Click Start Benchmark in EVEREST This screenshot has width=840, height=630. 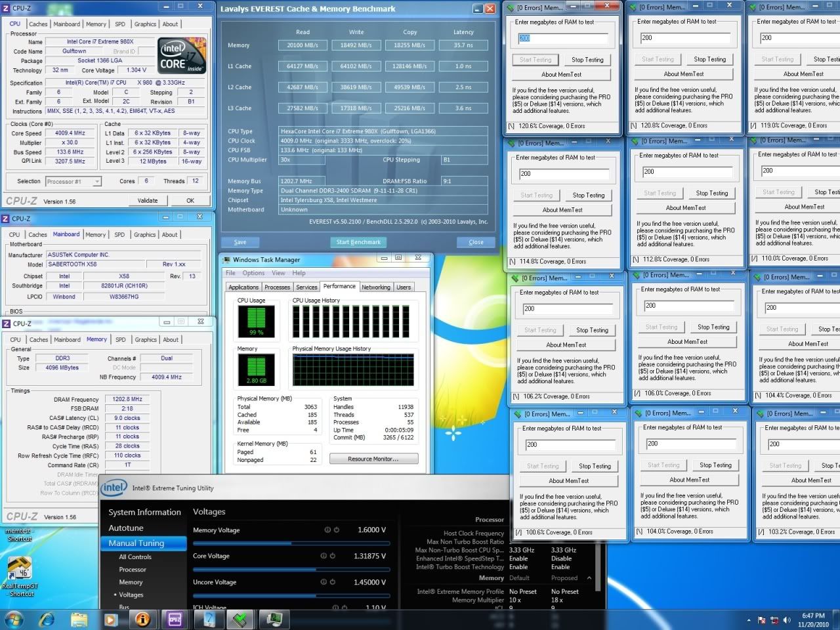[x=358, y=242]
